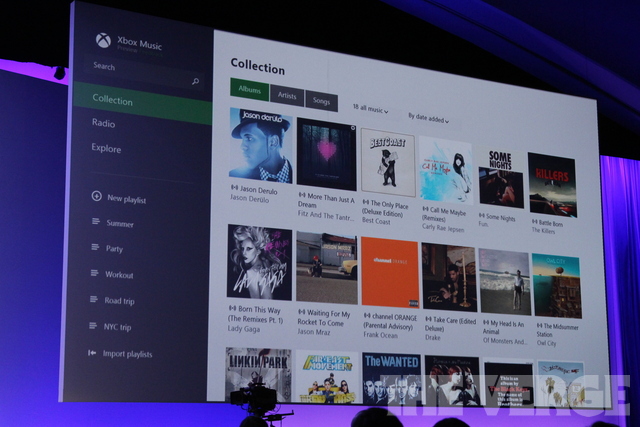The height and width of the screenshot is (427, 640).
Task: Select Collection in the sidebar
Action: pyautogui.click(x=112, y=100)
